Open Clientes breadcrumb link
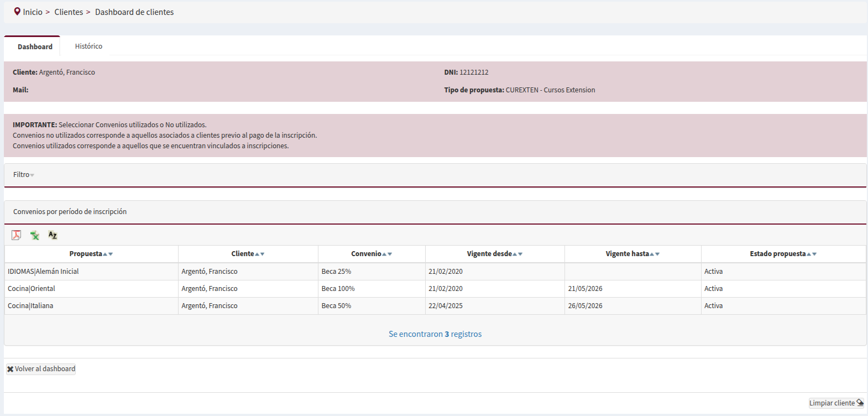 [69, 12]
